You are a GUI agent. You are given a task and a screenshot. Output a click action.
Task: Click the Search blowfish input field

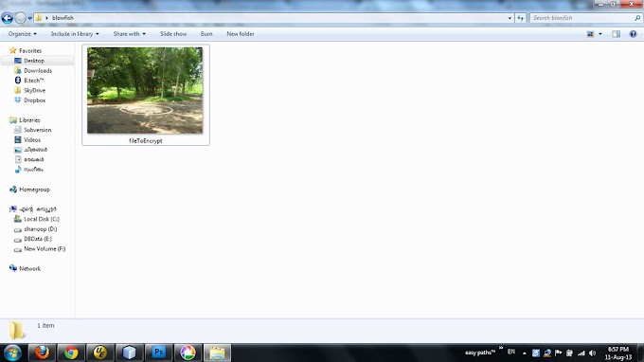pyautogui.click(x=581, y=18)
